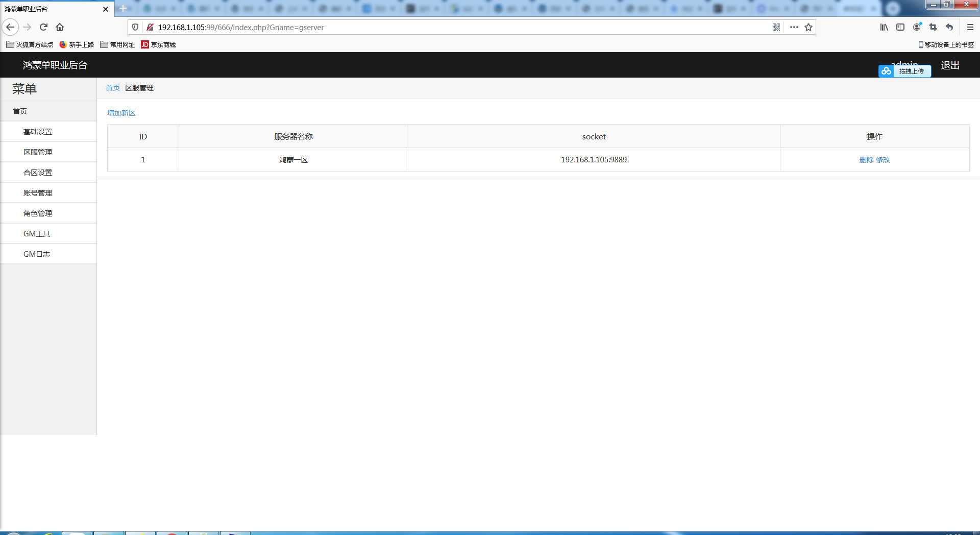Open Firefox library icon
980x535 pixels.
pos(884,27)
